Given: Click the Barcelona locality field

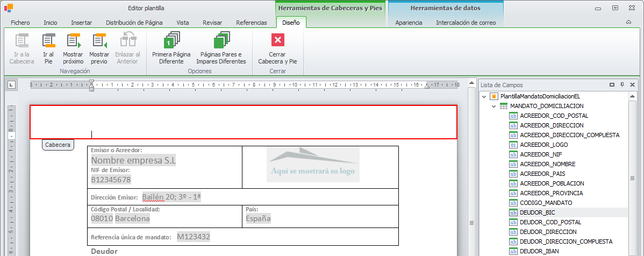Looking at the screenshot, I should [x=132, y=218].
